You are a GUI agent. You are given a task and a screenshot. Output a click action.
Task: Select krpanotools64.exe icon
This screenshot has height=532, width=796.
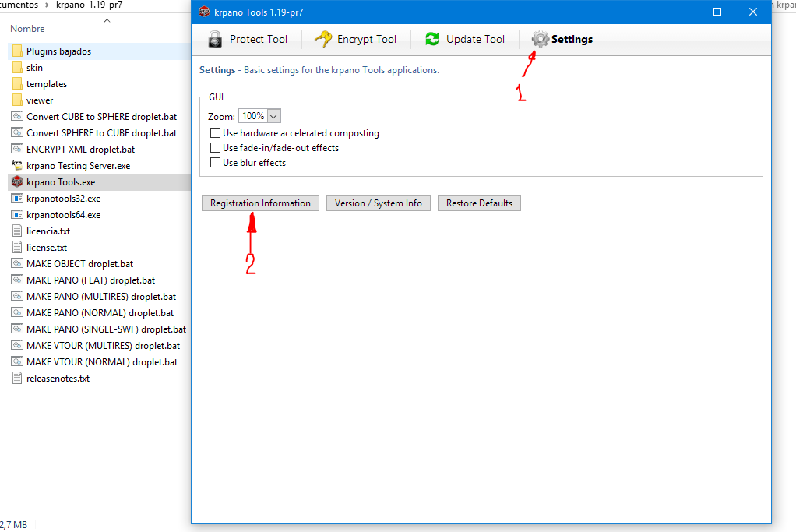[17, 215]
